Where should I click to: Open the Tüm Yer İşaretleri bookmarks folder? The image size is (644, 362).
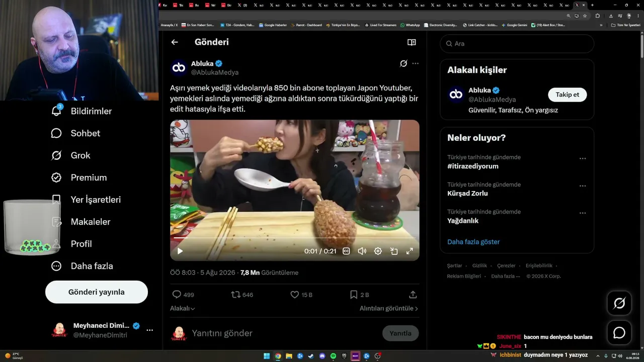click(625, 25)
